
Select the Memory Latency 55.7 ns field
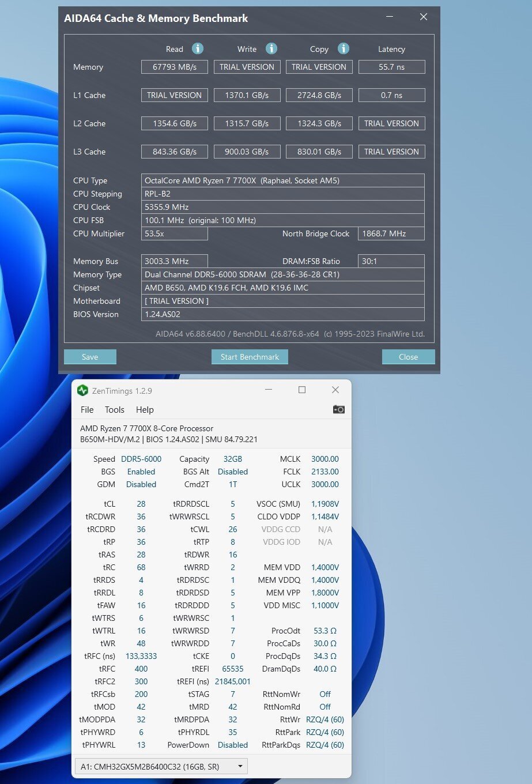[x=391, y=67]
